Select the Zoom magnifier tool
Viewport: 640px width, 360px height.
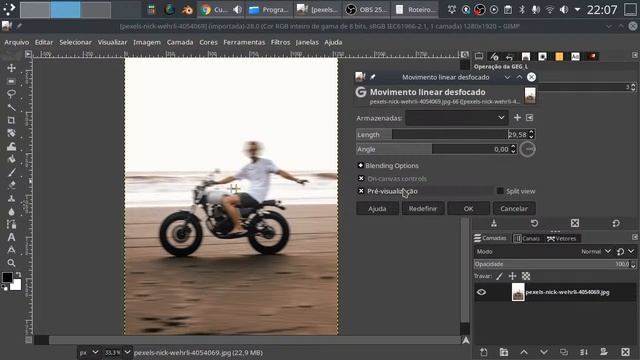click(11, 263)
